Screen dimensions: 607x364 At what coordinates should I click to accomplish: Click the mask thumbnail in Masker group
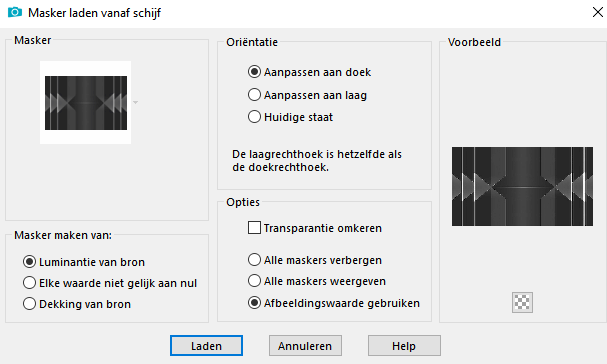point(86,103)
